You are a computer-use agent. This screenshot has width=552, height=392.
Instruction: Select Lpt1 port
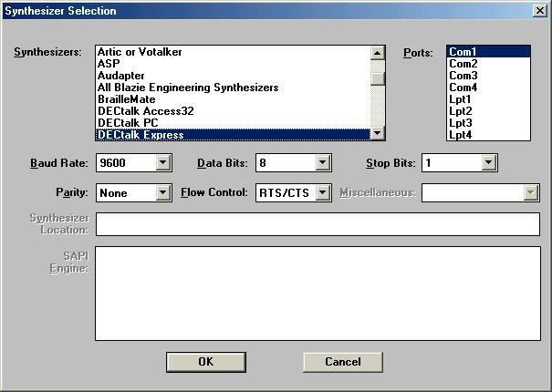pos(488,99)
